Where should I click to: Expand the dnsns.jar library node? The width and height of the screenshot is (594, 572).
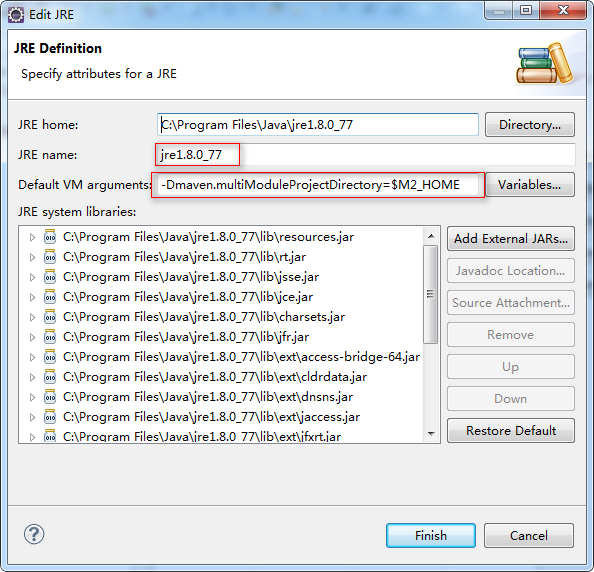(x=33, y=397)
